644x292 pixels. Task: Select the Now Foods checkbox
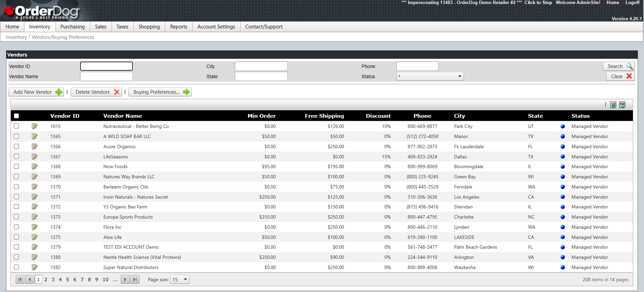16,166
